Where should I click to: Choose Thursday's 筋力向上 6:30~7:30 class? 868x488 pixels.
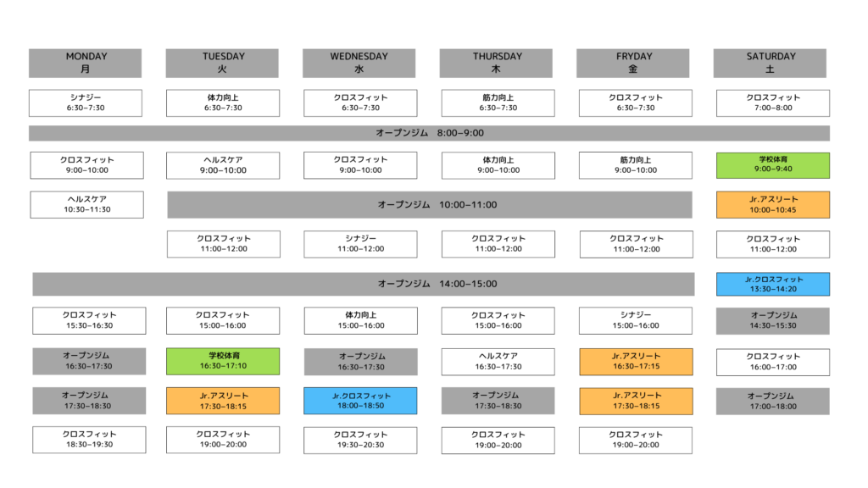tap(498, 103)
